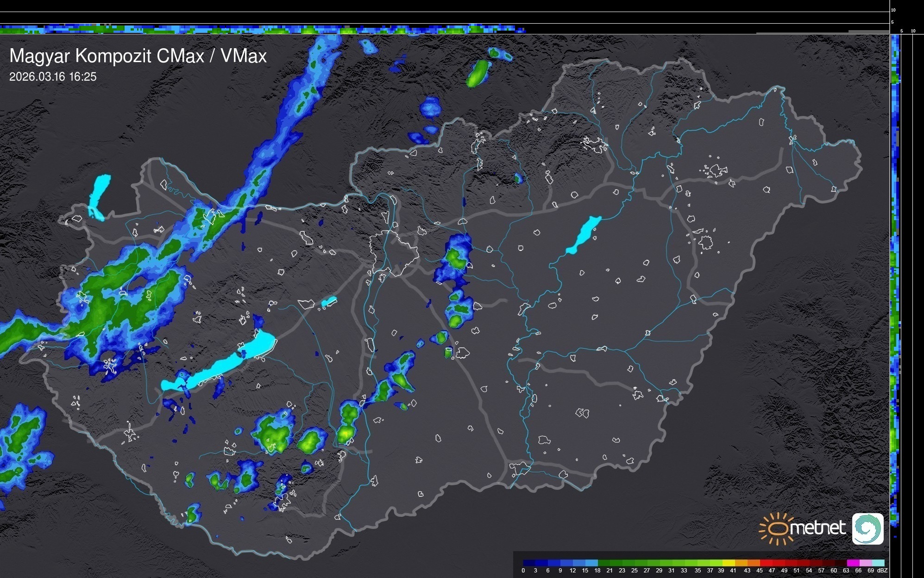
Task: Click the legend's 18 dBZ number label
Action: pos(597,571)
